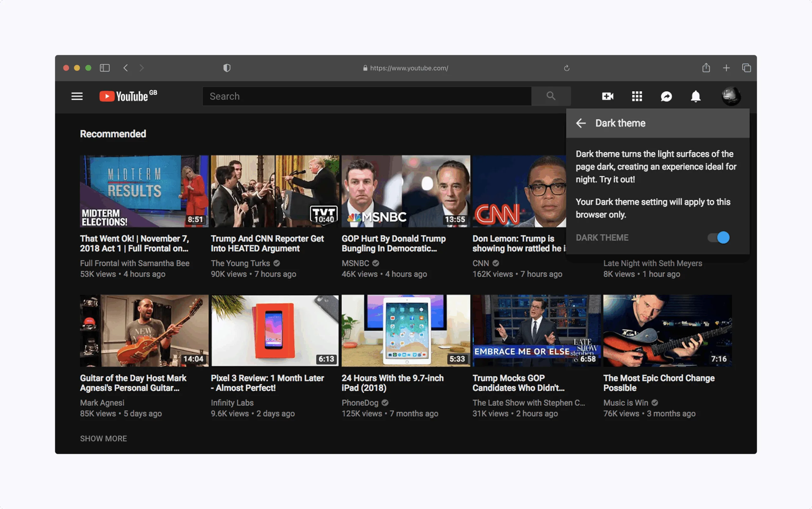812x509 pixels.
Task: Visit the MSNBC channel
Action: [x=356, y=263]
